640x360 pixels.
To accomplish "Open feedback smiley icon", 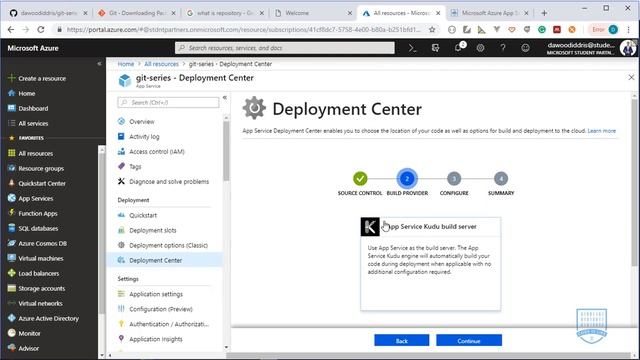I will click(525, 48).
